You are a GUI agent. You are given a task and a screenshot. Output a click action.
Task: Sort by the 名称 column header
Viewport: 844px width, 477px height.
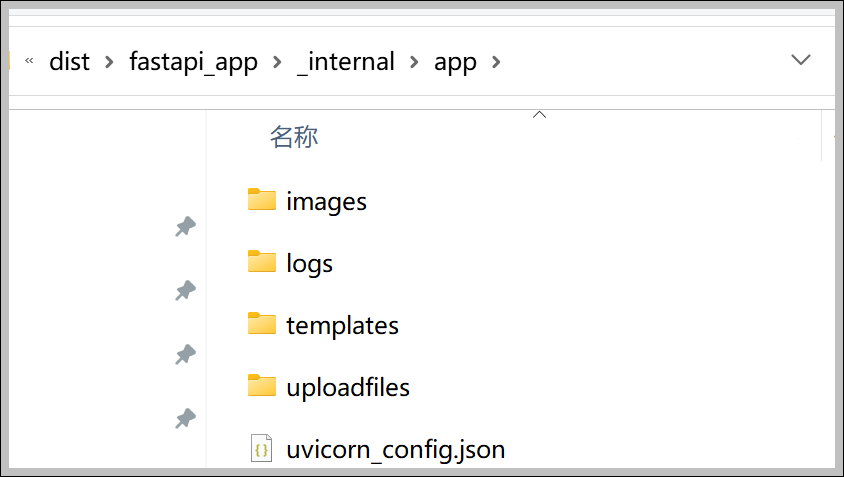point(294,137)
